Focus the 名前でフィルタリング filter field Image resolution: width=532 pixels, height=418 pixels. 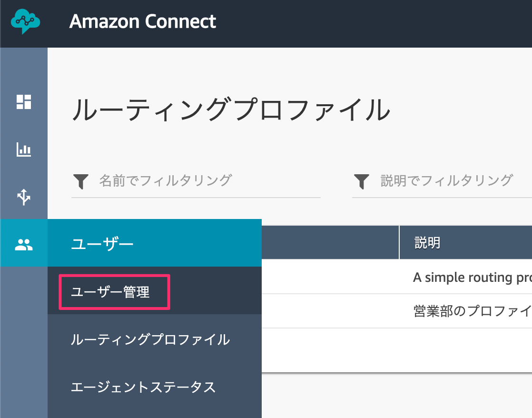click(196, 181)
